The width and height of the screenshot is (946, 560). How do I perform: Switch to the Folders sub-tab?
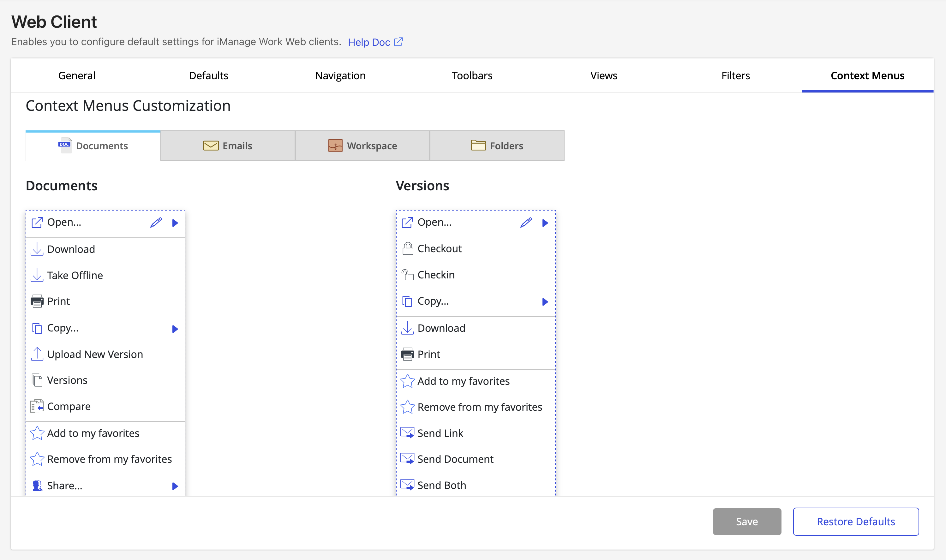tap(497, 146)
